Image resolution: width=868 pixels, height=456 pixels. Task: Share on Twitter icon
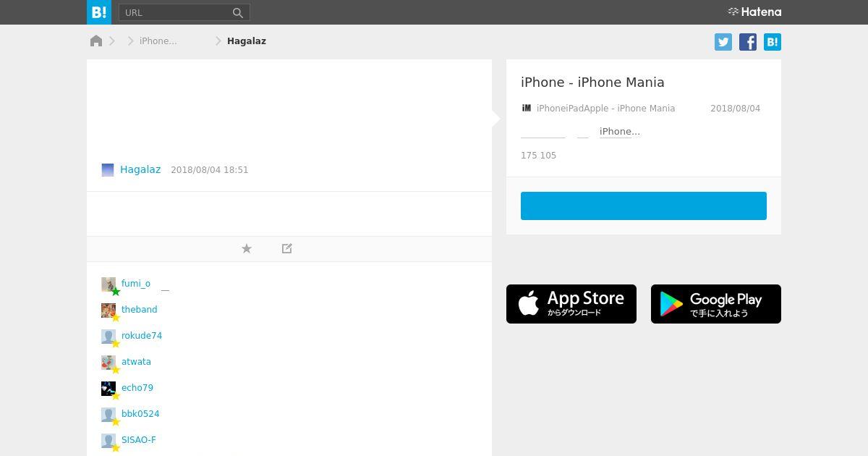723,42
